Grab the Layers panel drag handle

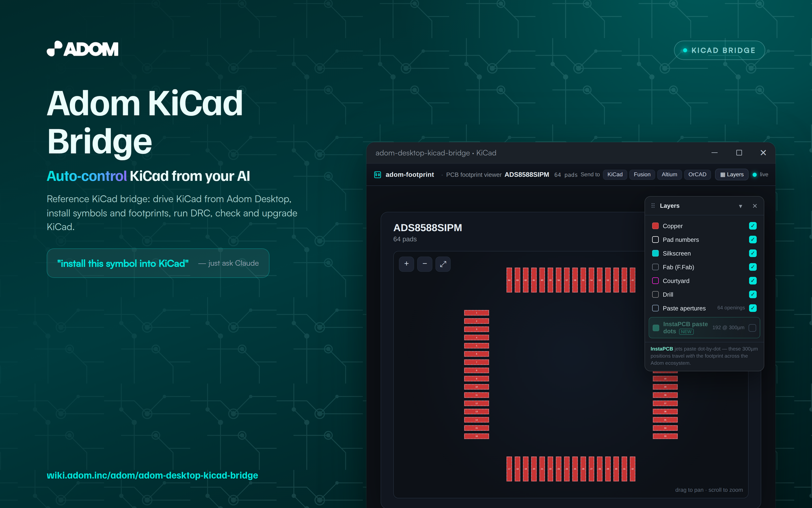click(x=653, y=206)
